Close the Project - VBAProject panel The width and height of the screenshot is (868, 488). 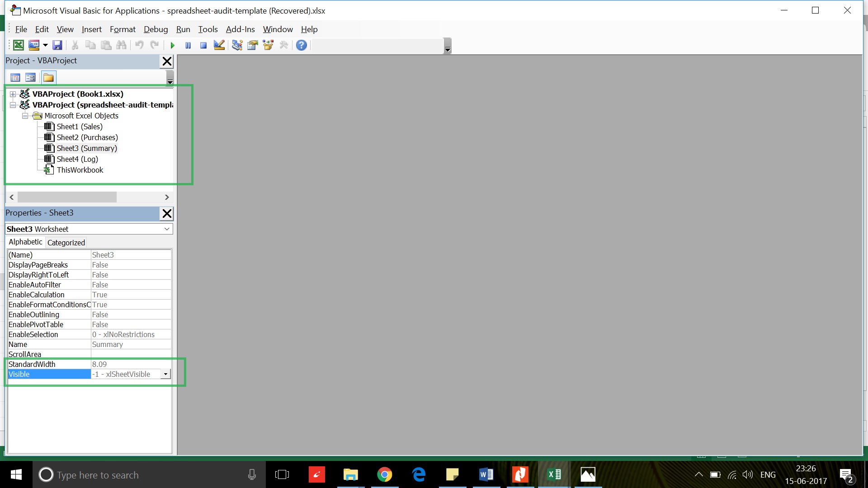click(167, 61)
